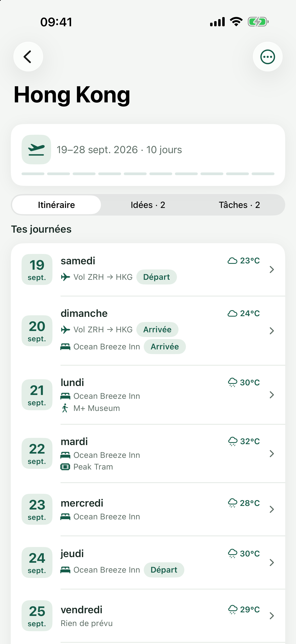296x644 pixels.
Task: Expand lundi 21 sept. day chevron
Action: (x=272, y=395)
